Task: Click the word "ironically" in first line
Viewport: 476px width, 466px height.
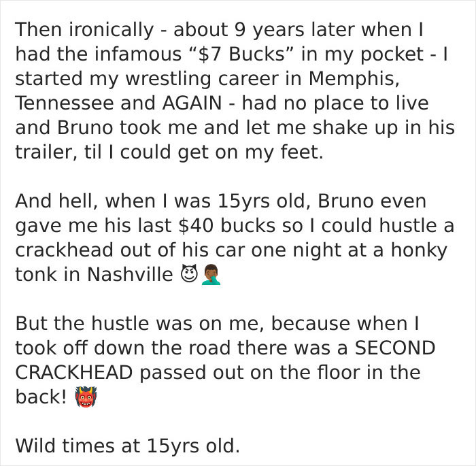Action: [x=112, y=30]
